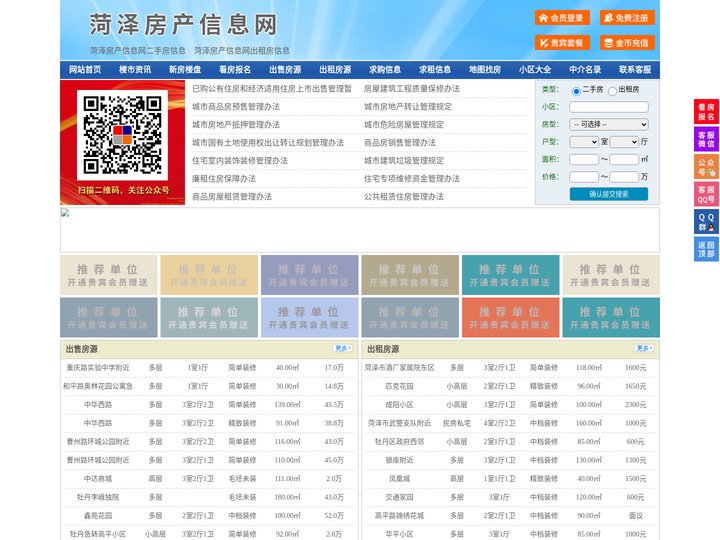Open 廉租住房保障办法 link
This screenshot has height=540, width=720.
pyautogui.click(x=224, y=179)
